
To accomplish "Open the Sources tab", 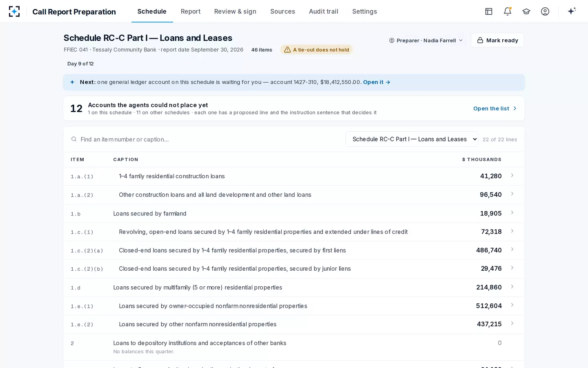I will [x=283, y=11].
